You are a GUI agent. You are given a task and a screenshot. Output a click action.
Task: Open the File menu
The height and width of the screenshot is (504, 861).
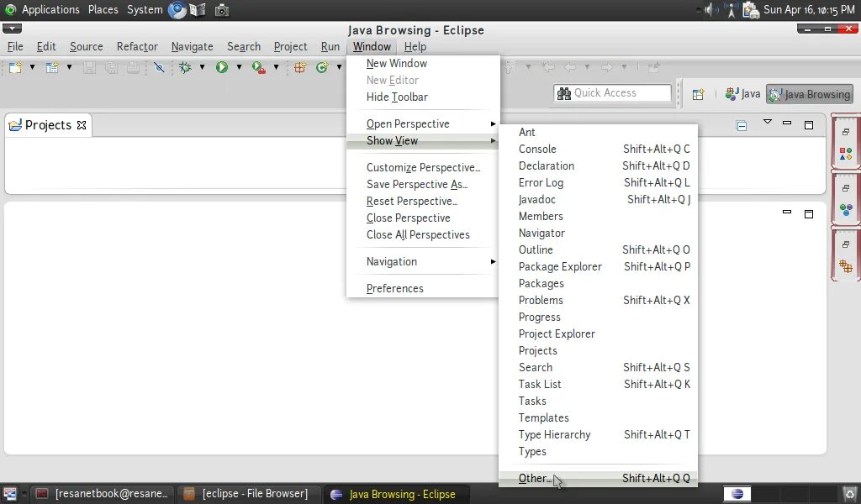pos(15,46)
